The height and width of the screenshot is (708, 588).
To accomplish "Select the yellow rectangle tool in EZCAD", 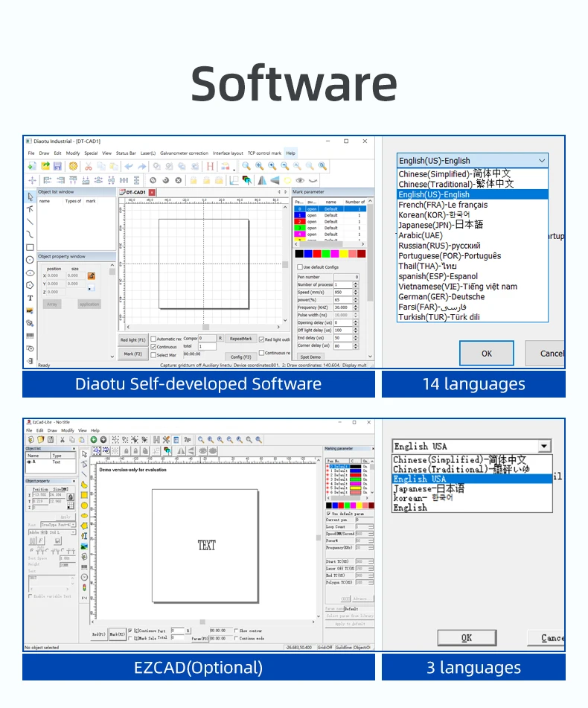I will tap(84, 495).
